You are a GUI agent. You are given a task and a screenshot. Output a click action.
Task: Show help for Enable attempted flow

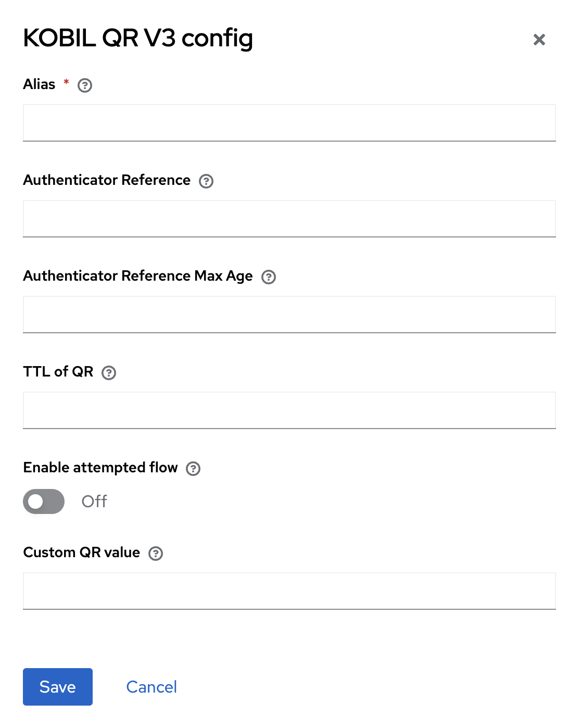point(193,469)
